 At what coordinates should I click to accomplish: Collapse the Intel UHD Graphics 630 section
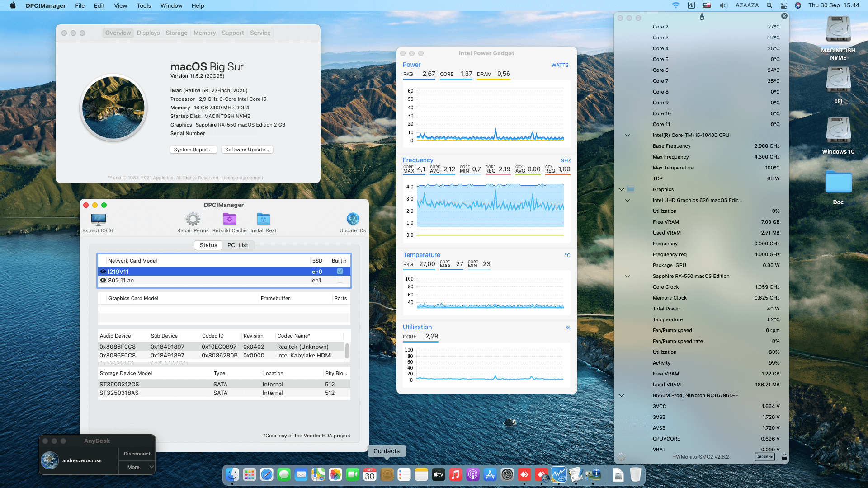coord(627,200)
